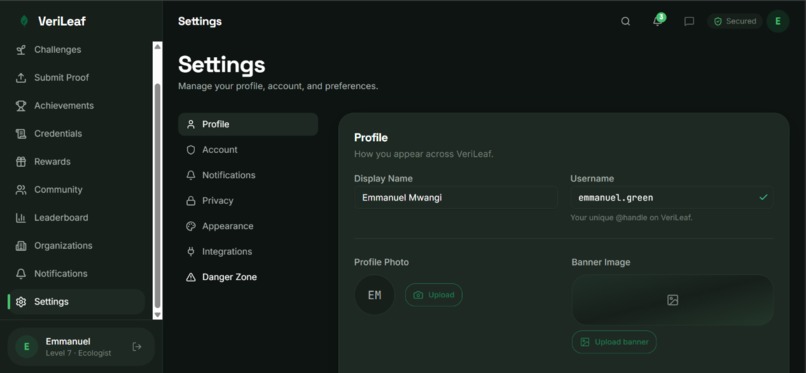This screenshot has width=806, height=373.
Task: Click the sidebar scrollbar down arrow
Action: tap(158, 314)
